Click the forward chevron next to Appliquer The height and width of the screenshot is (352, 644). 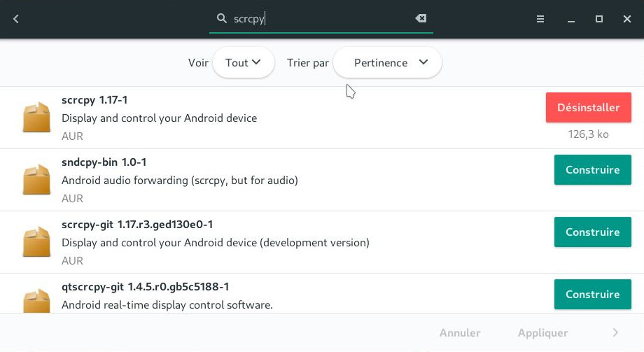point(615,332)
